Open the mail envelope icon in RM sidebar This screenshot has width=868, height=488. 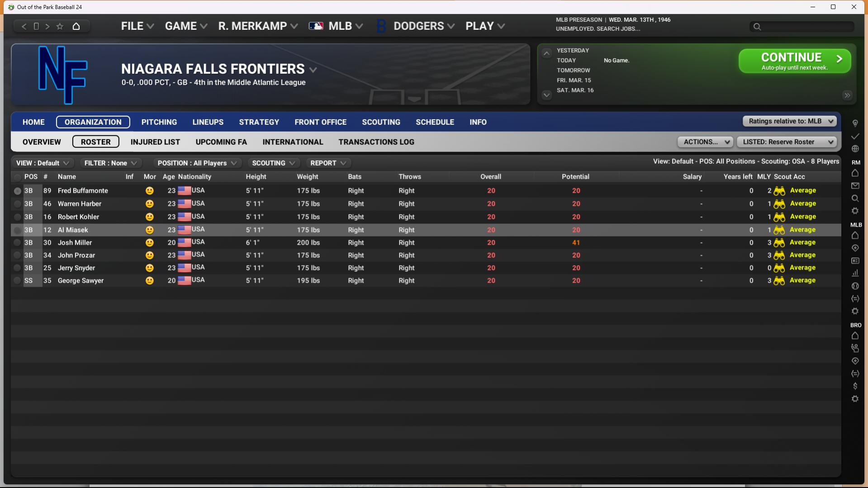[x=855, y=186]
